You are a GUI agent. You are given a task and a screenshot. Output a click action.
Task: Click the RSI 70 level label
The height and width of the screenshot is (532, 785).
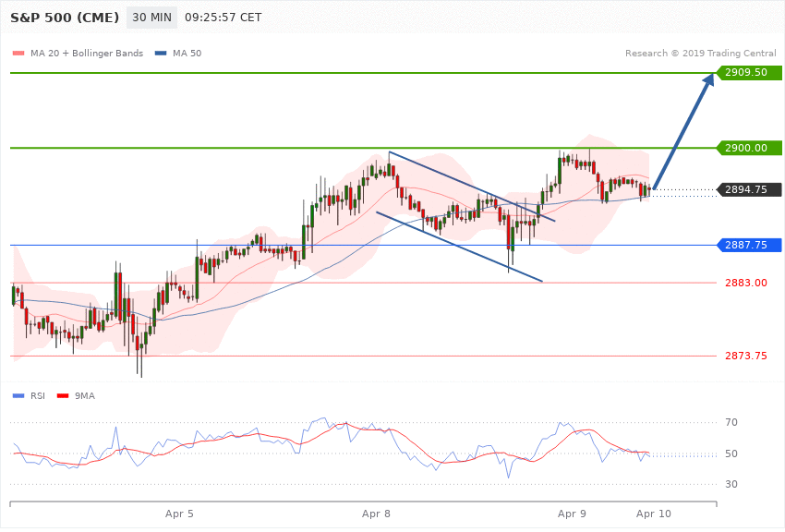pos(731,422)
